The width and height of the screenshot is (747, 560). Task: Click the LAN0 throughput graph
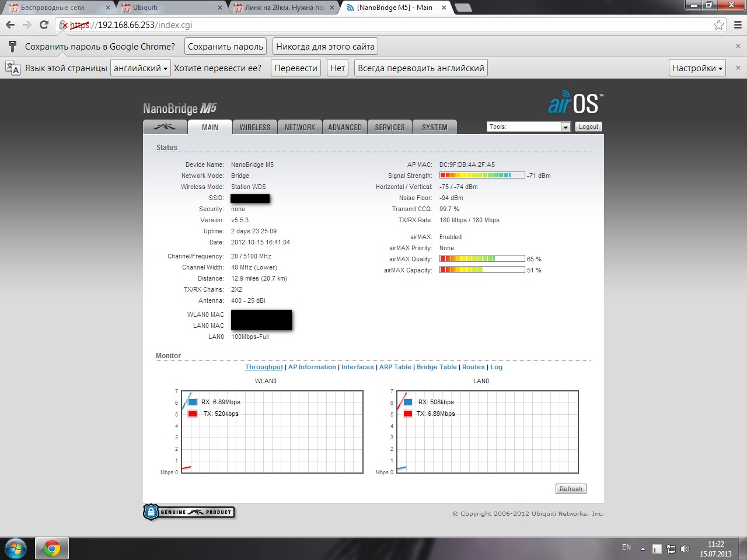pos(487,432)
